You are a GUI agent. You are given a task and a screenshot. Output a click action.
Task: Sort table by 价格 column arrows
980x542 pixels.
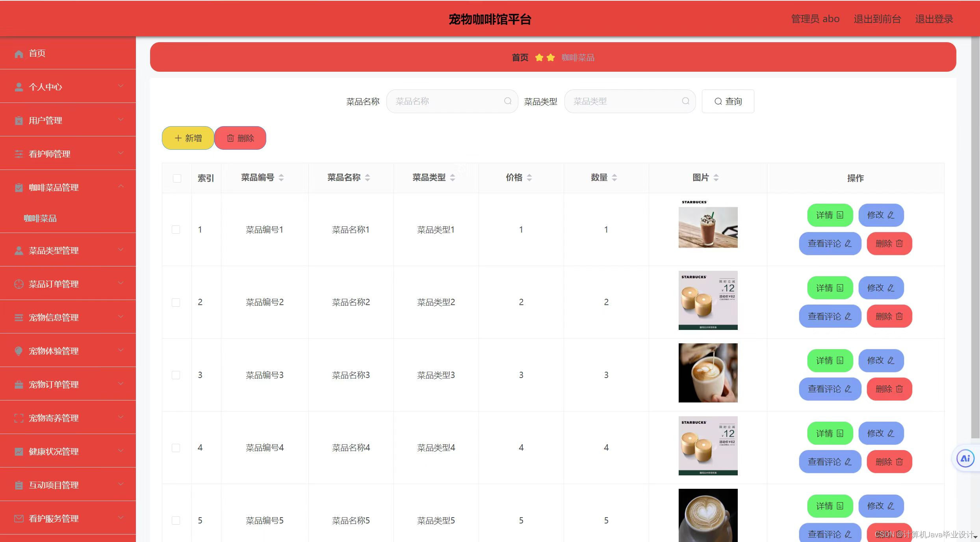click(529, 178)
